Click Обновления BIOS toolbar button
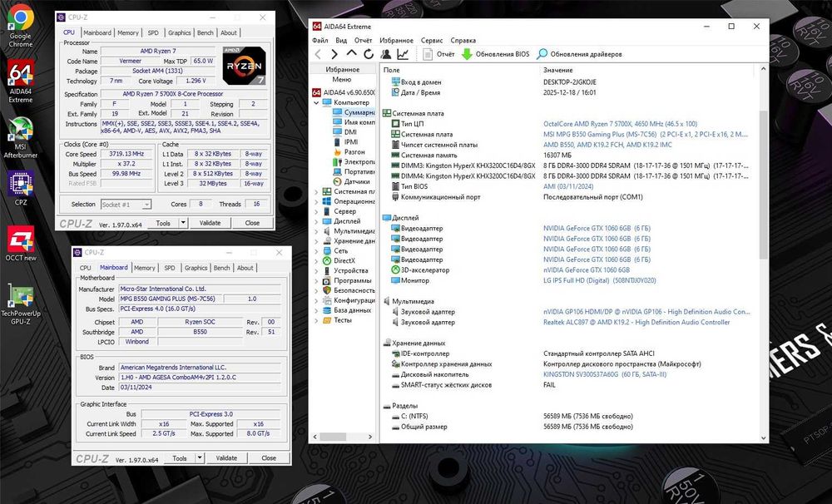The height and width of the screenshot is (504, 832). click(x=496, y=54)
